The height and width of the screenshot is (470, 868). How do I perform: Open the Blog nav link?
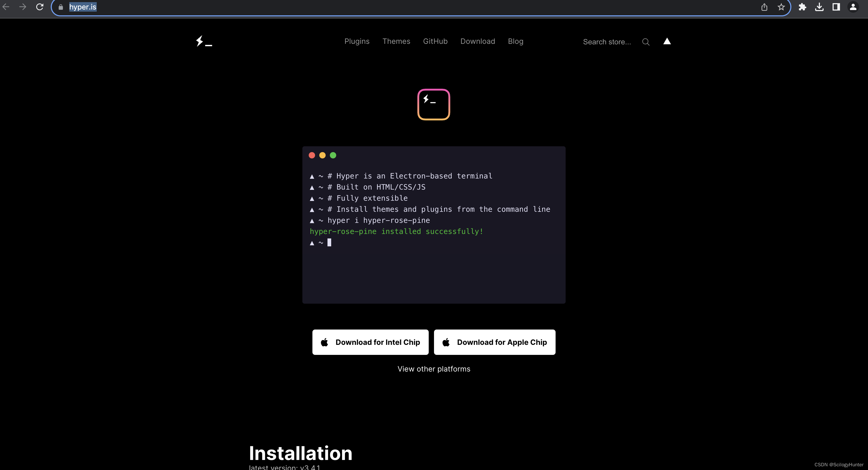pos(516,41)
